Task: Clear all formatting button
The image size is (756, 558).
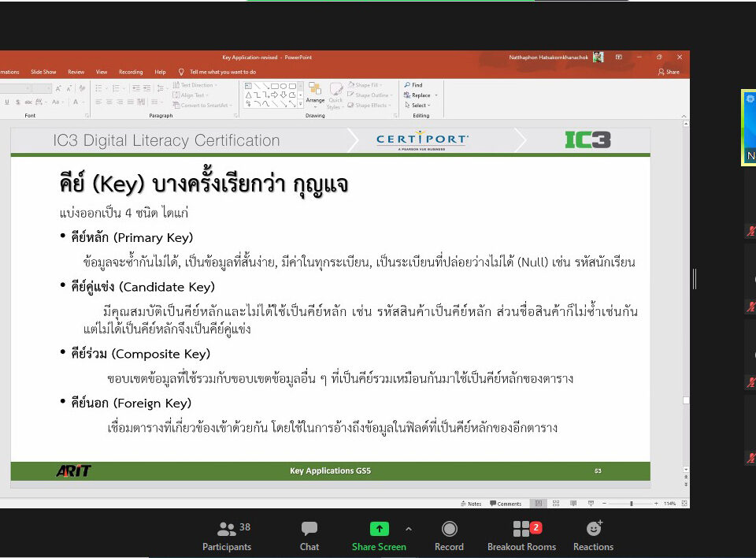Action: tap(82, 88)
